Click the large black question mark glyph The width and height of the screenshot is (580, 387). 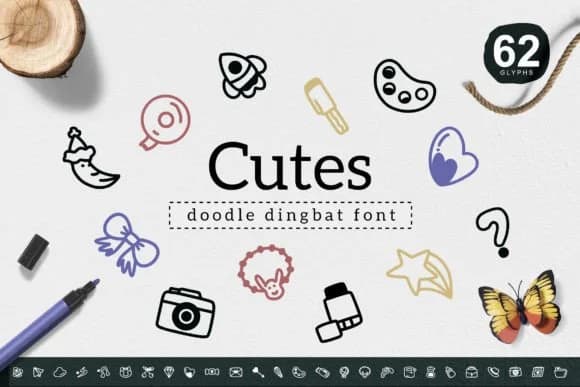coord(494,232)
